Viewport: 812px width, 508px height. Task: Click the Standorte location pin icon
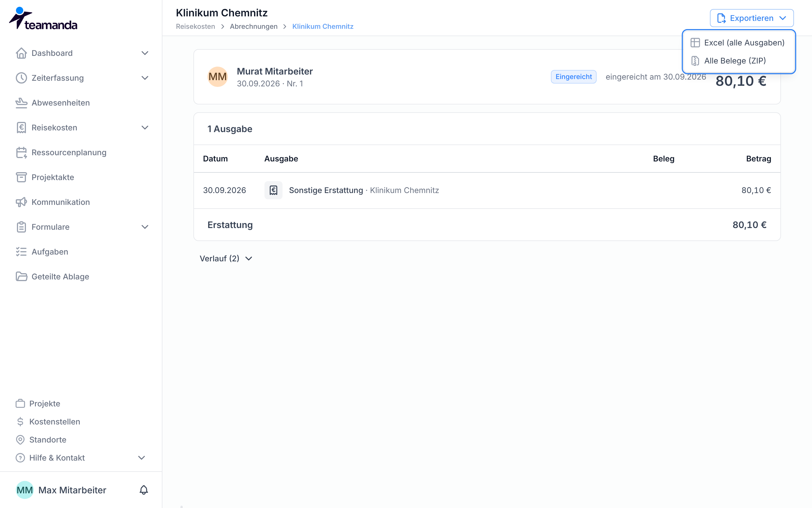[x=20, y=440]
